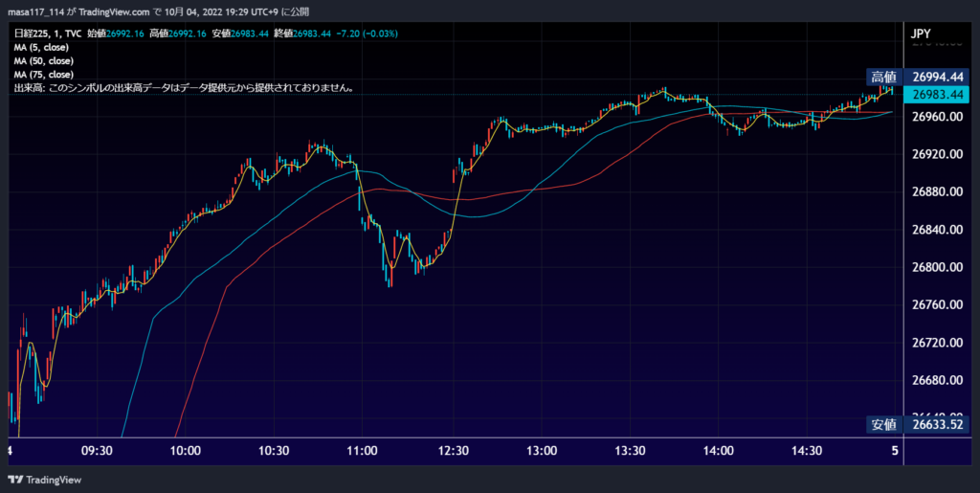Click the 出来高 volume data unavailable message
Image resolution: width=980 pixels, height=493 pixels.
(x=185, y=89)
